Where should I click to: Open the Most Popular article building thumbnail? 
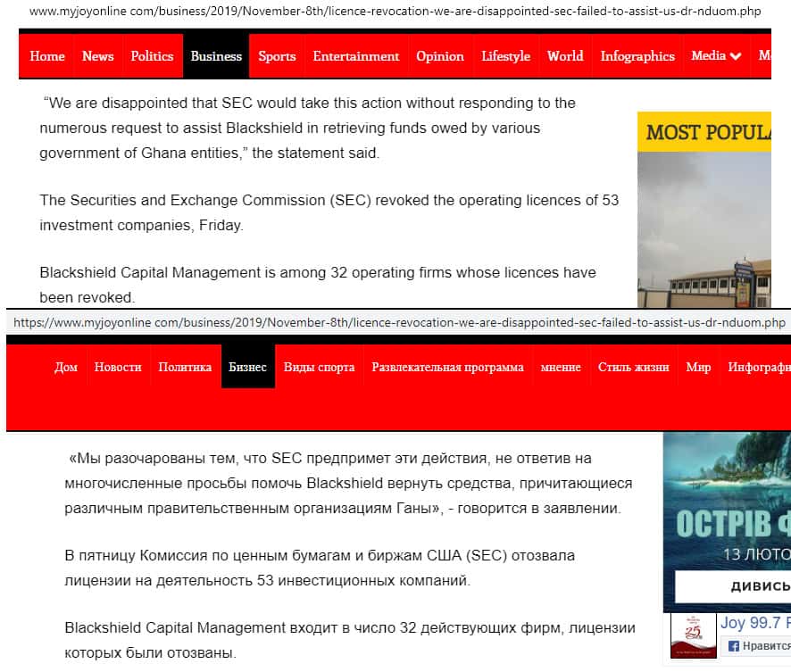click(704, 229)
